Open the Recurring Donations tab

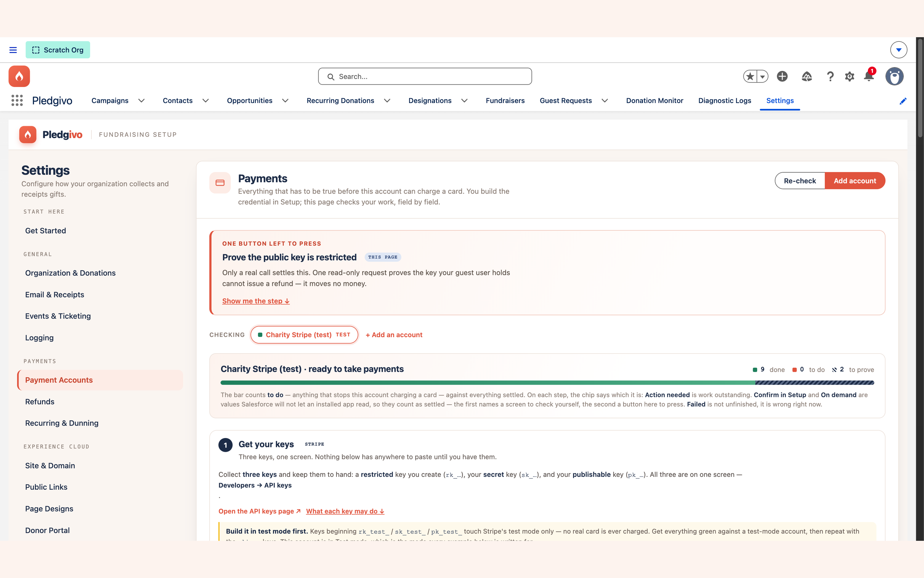click(340, 101)
